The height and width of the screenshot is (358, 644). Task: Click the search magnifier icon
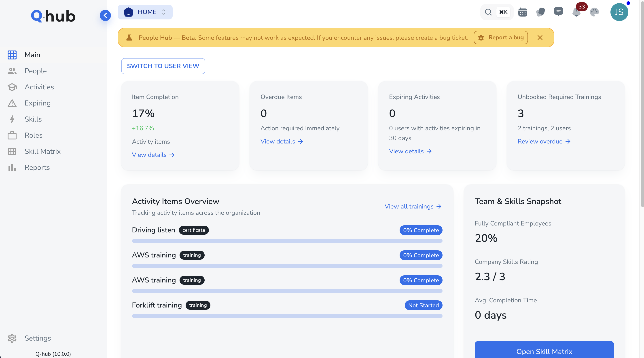coord(488,12)
